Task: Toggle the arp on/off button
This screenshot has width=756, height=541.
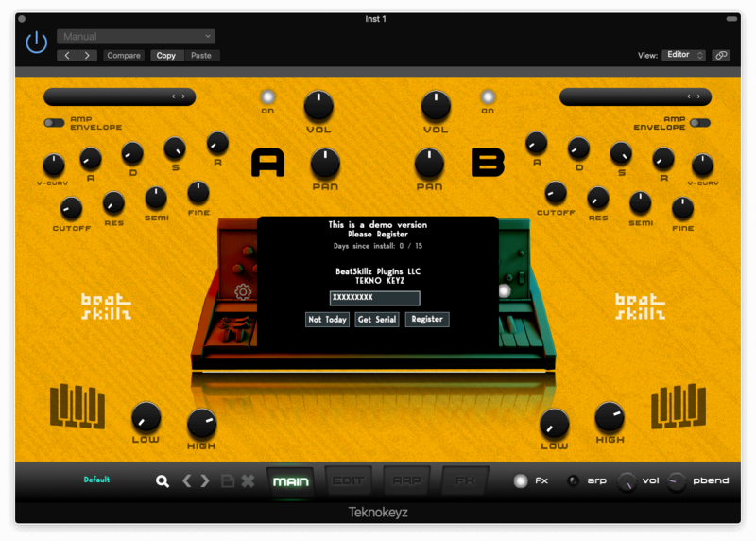Action: pos(573,481)
